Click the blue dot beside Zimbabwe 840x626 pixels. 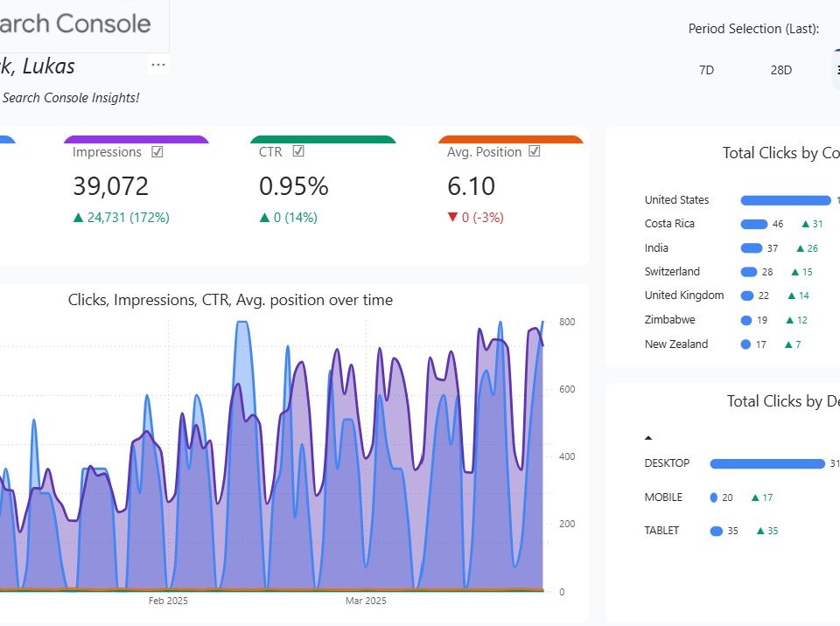click(x=745, y=320)
